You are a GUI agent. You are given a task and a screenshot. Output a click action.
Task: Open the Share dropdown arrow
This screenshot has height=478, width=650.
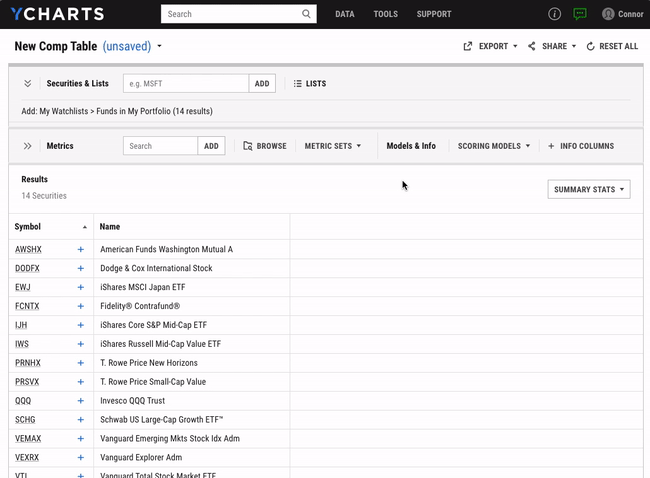574,46
